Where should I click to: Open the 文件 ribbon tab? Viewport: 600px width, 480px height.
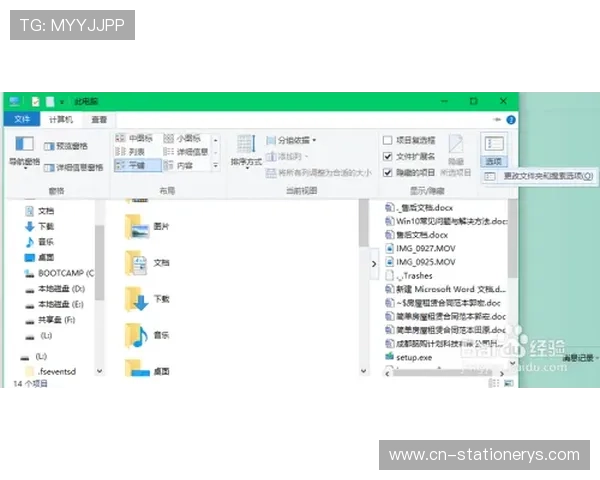point(22,119)
